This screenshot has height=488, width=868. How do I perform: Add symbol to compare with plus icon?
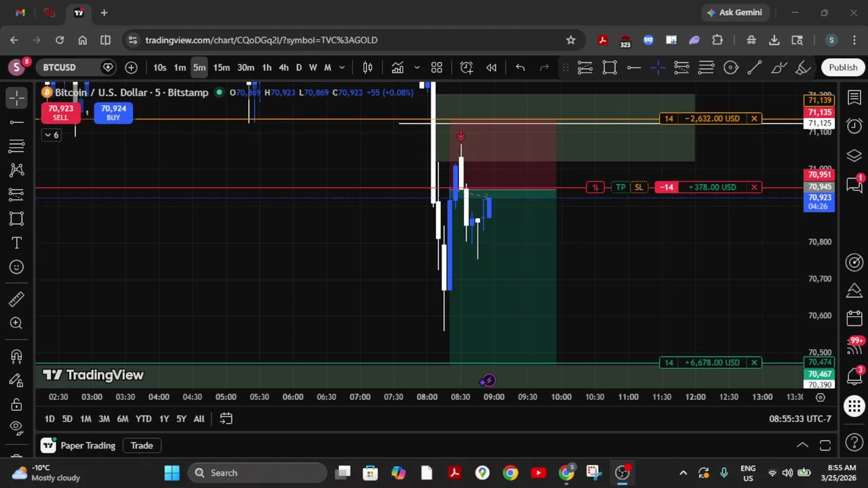[x=131, y=67]
